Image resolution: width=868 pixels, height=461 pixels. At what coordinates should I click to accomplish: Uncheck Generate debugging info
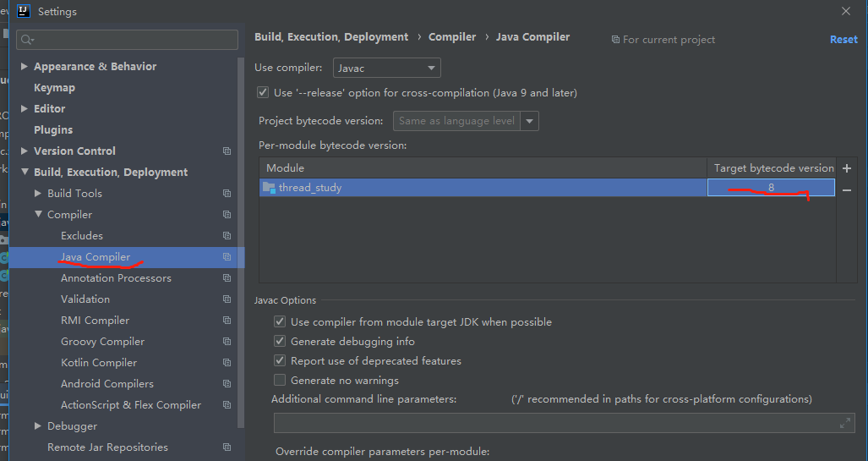[280, 342]
